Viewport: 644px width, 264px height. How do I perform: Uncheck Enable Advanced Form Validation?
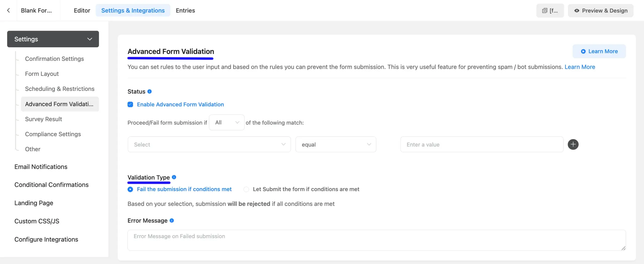(130, 104)
